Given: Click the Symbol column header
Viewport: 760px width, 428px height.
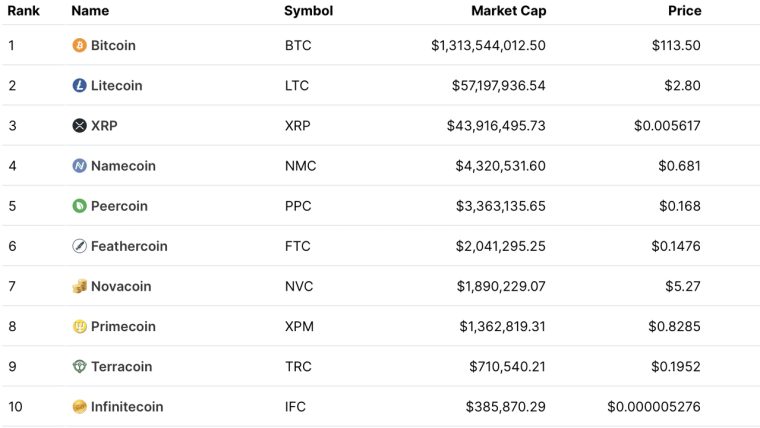Looking at the screenshot, I should pos(308,11).
